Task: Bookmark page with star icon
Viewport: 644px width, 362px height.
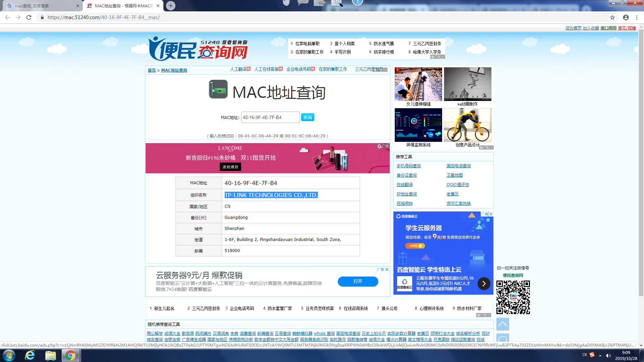Action: click(x=612, y=17)
